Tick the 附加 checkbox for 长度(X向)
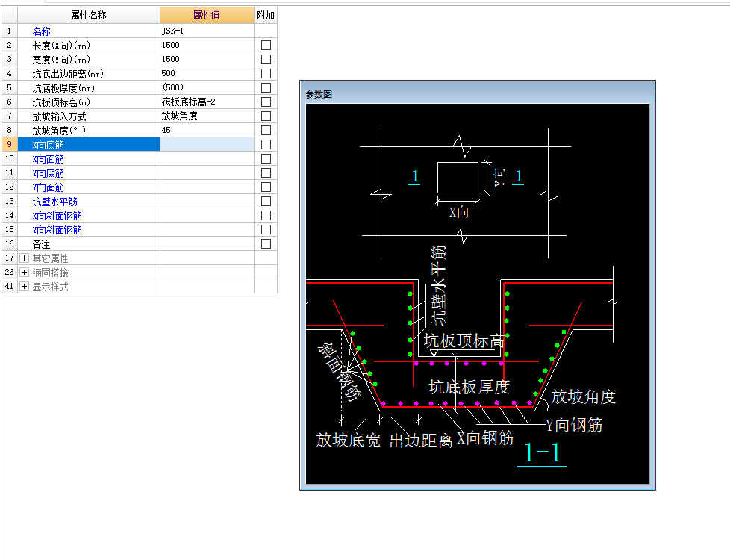 pos(266,46)
